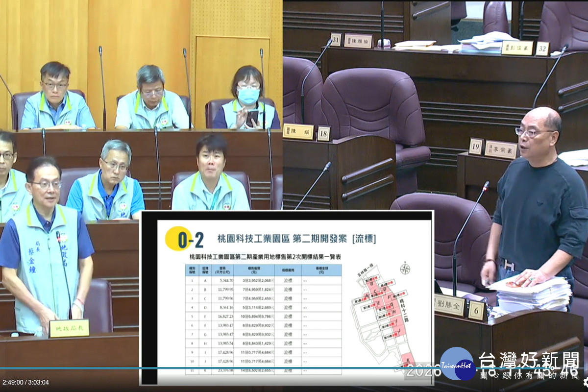Screen dimensions: 588x392
Task: Click the slide title 桃園科技工業園區 第二期開發案
Action: 282,239
